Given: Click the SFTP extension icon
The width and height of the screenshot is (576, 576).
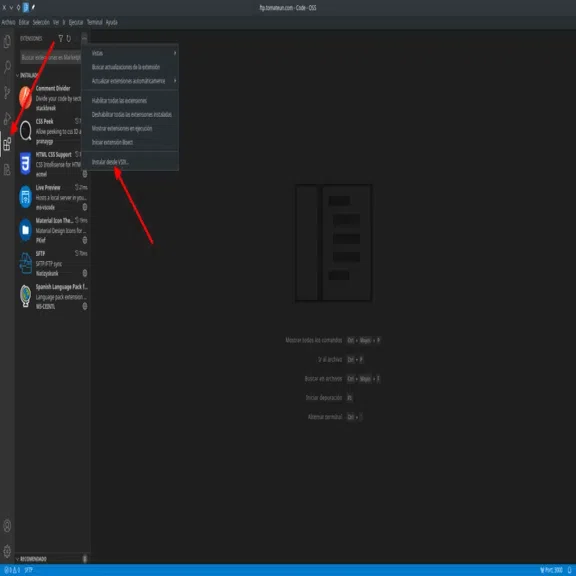Looking at the screenshot, I should point(25,263).
